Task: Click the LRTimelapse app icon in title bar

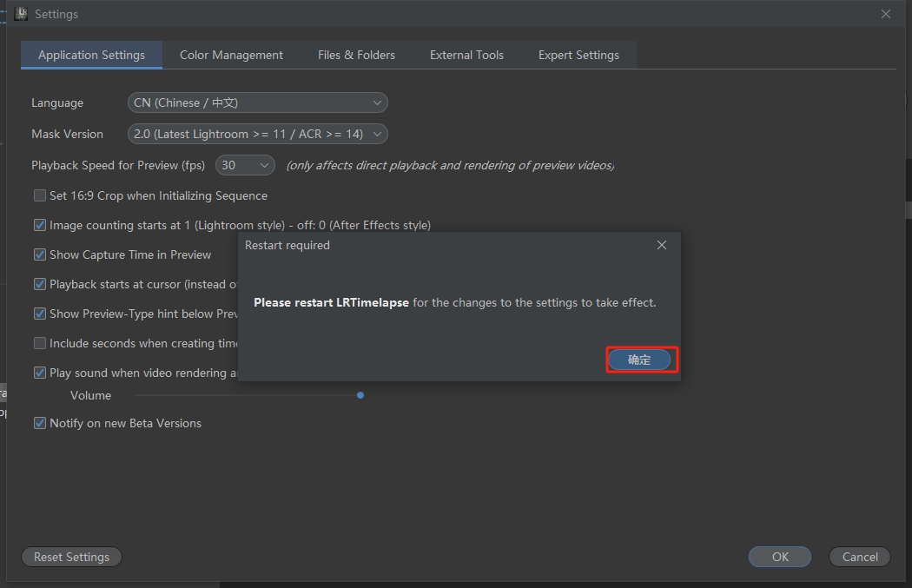Action: pyautogui.click(x=21, y=14)
